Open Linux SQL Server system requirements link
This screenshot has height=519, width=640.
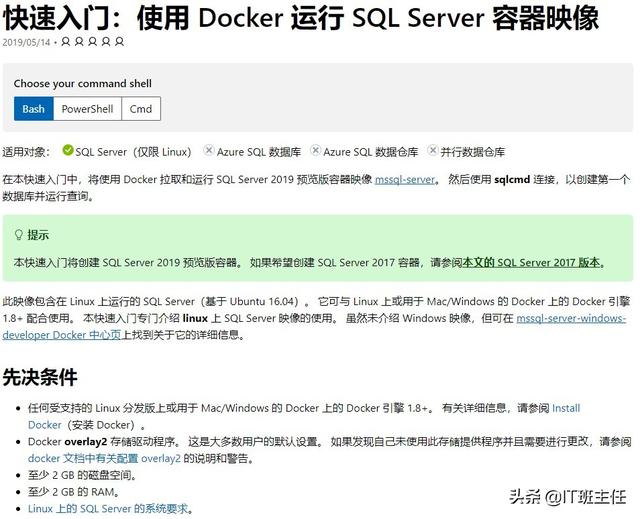click(x=108, y=508)
